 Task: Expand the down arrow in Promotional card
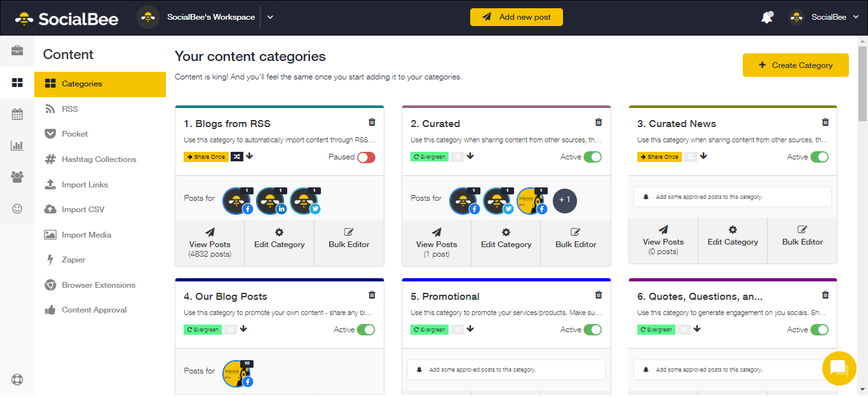click(x=470, y=329)
